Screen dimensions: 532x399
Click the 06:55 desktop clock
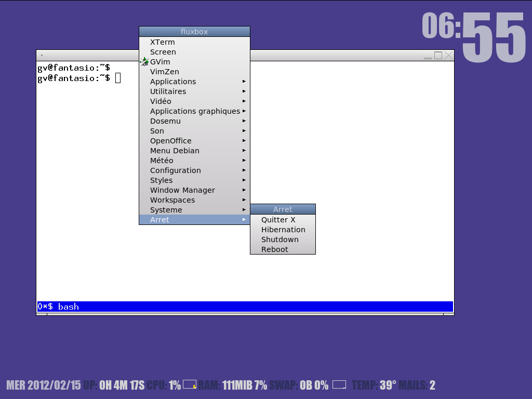pyautogui.click(x=474, y=37)
